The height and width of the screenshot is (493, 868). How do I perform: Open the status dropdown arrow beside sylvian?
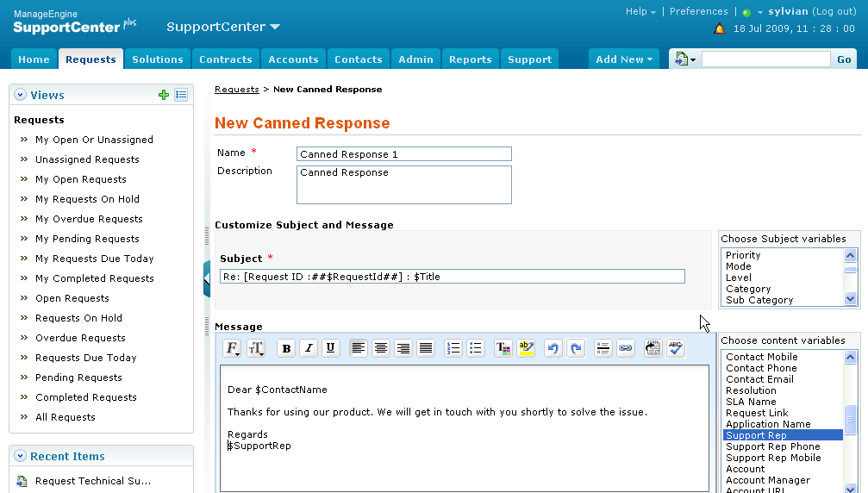point(760,13)
